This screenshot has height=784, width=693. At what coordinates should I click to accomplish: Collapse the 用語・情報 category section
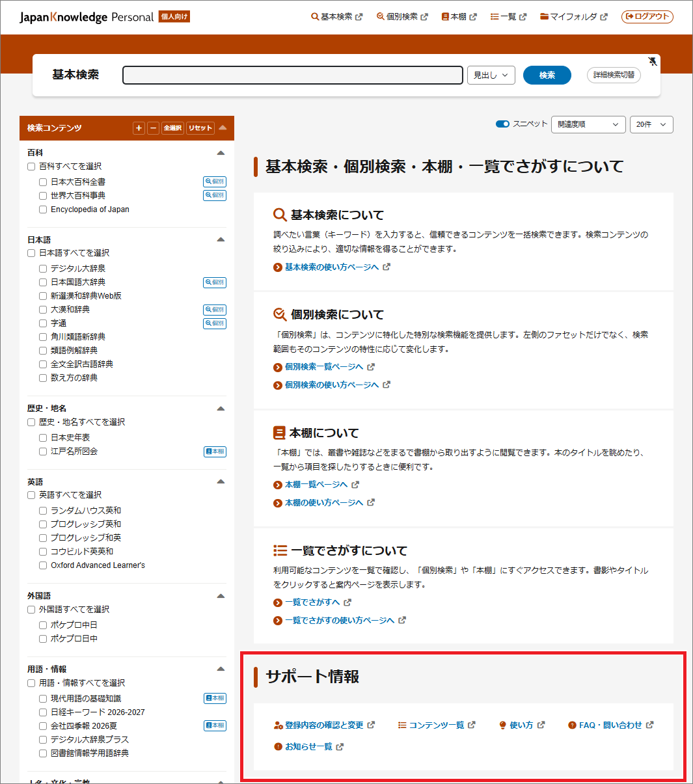pos(221,669)
